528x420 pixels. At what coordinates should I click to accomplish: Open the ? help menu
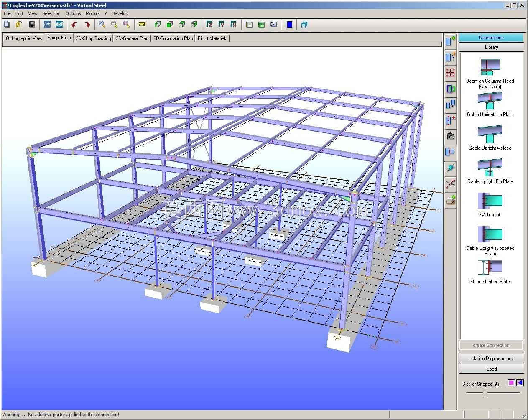coord(106,13)
